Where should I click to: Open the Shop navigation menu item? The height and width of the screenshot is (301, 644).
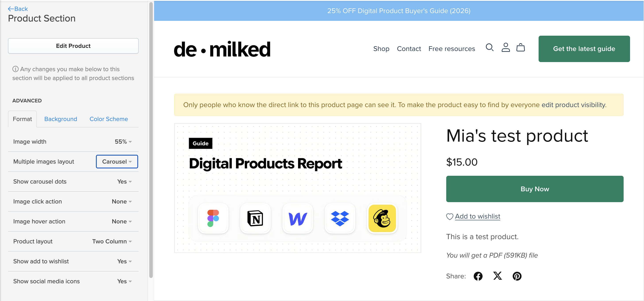pos(381,49)
